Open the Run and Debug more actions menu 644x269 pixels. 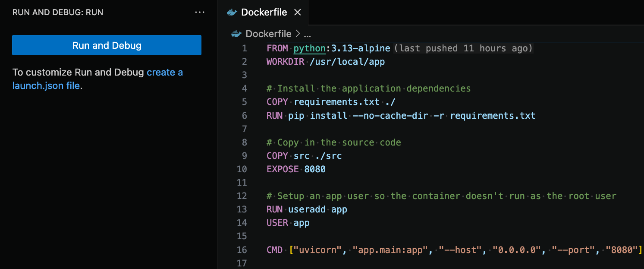(x=200, y=13)
